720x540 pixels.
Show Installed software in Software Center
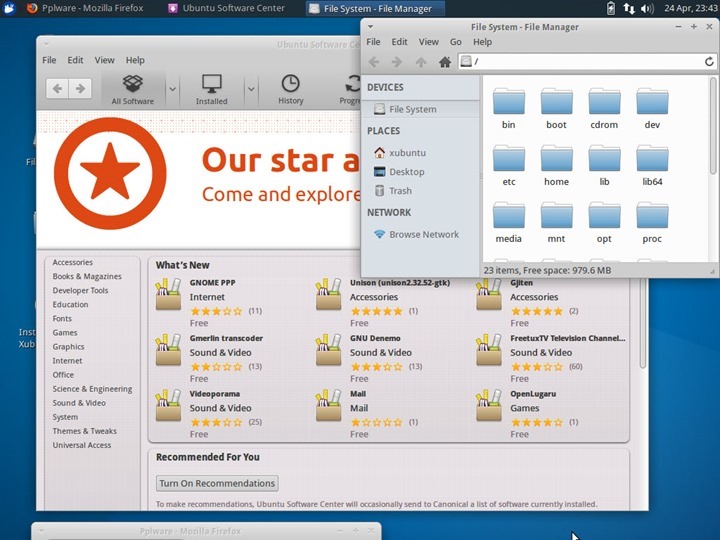pos(211,90)
